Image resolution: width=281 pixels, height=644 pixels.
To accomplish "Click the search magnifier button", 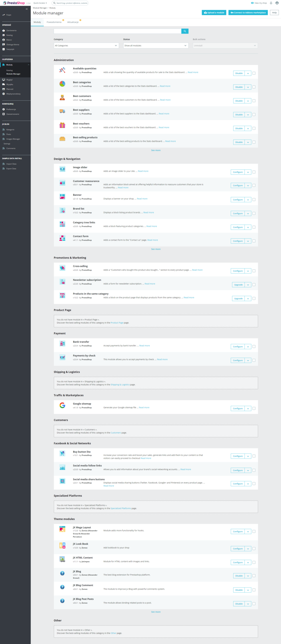I will point(185,31).
